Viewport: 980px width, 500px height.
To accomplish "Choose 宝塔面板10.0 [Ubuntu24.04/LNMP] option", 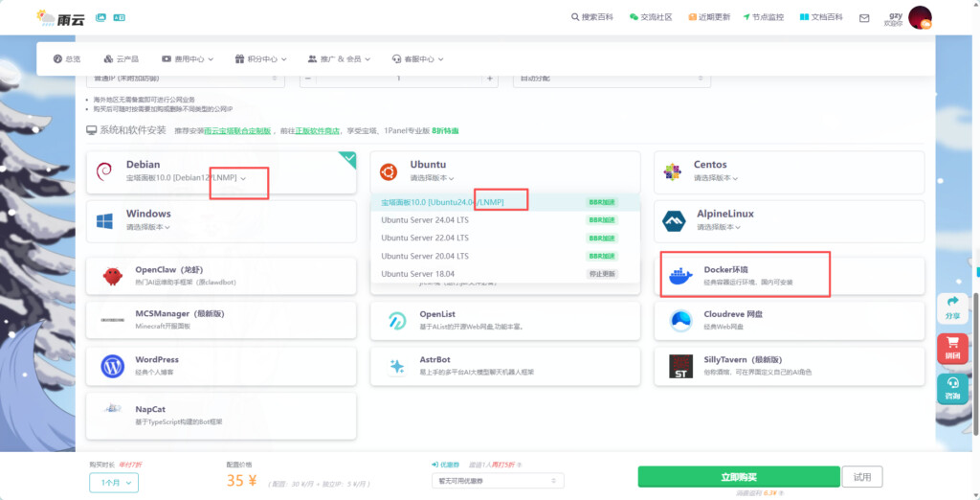I will pyautogui.click(x=505, y=202).
